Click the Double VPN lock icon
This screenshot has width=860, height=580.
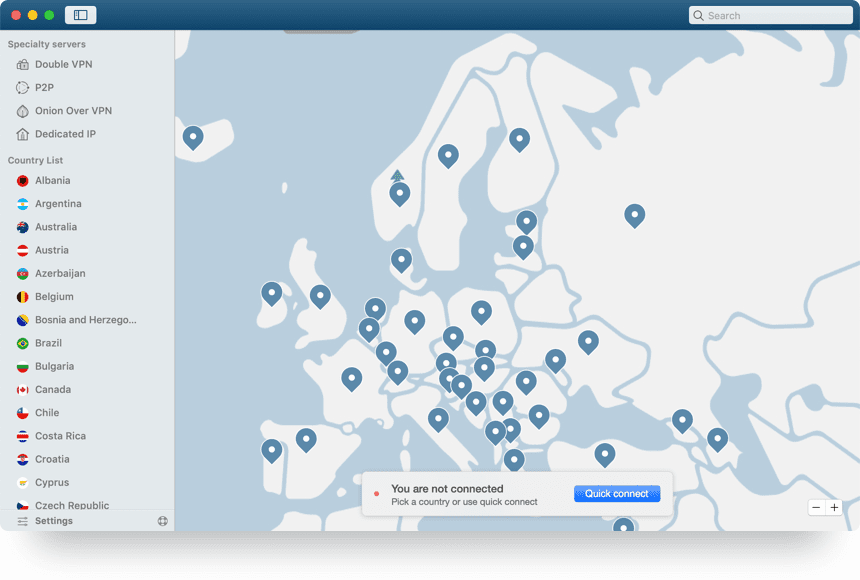click(x=22, y=64)
